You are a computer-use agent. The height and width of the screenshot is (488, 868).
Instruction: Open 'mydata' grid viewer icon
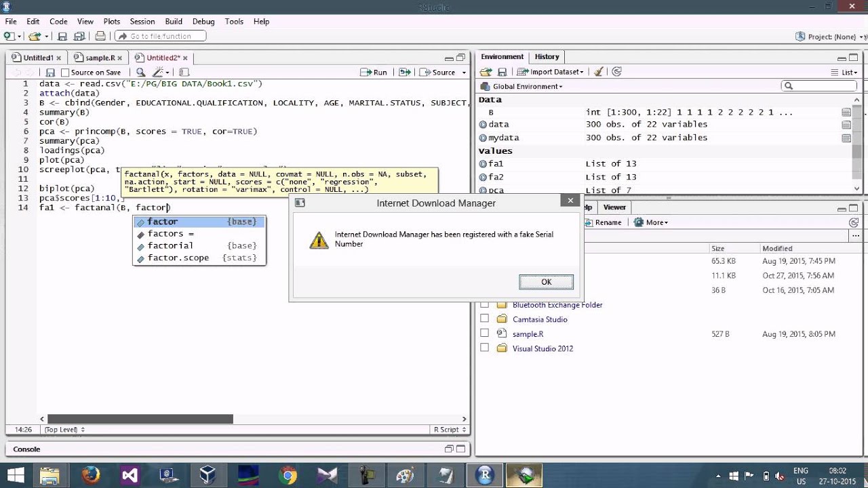click(x=846, y=138)
